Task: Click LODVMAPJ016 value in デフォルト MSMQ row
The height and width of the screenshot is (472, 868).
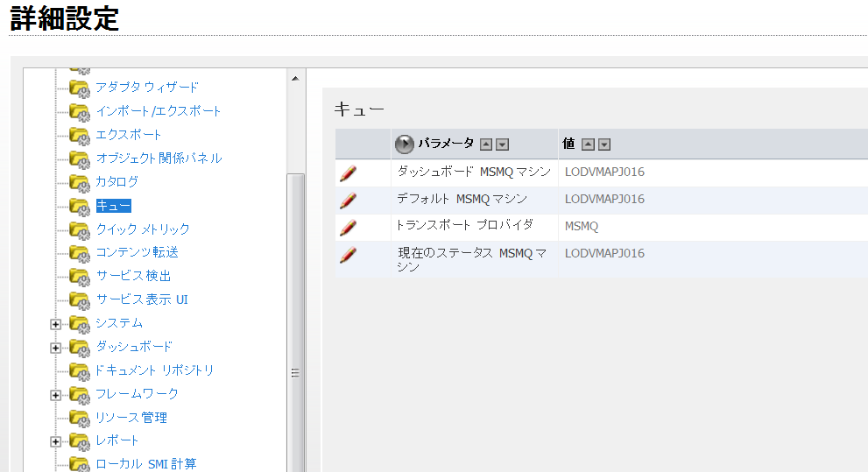Action: [x=604, y=199]
